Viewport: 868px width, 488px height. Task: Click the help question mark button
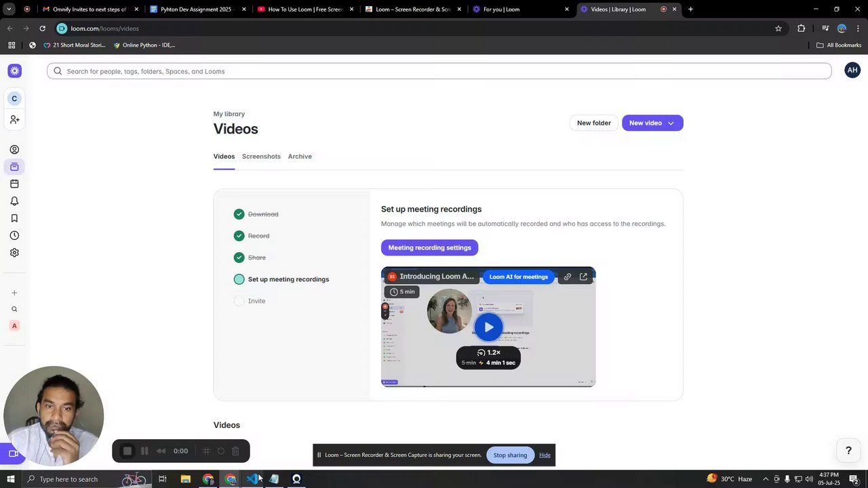(848, 450)
